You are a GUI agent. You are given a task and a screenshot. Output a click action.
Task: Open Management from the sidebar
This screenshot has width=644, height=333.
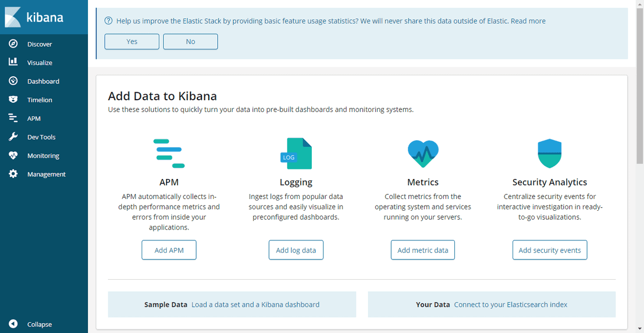click(47, 174)
